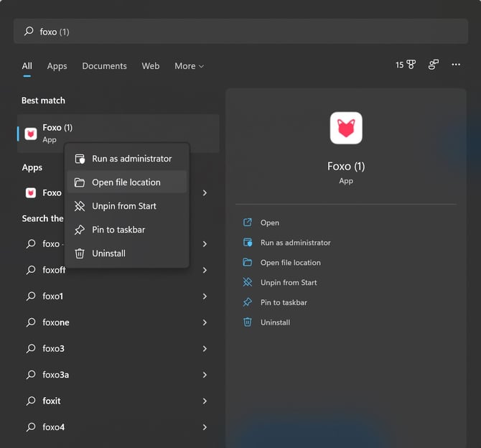Expand the foxo1 suggestion chevron

205,296
